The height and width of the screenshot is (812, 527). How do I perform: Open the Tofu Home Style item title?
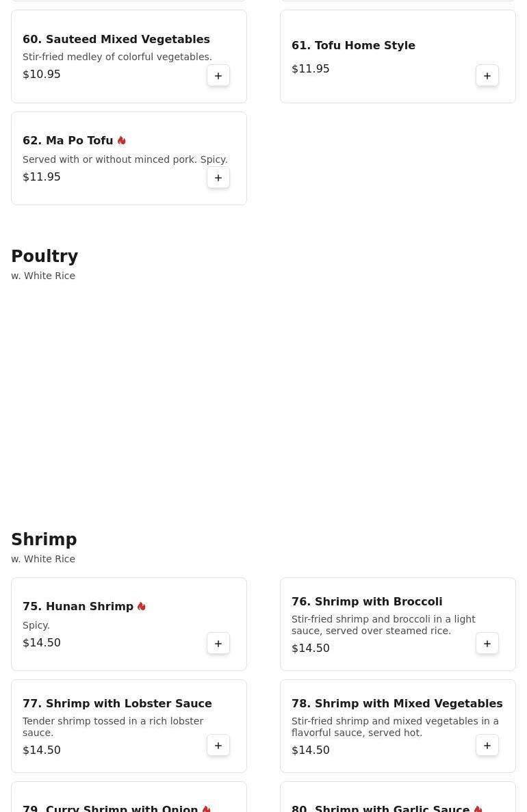353,46
